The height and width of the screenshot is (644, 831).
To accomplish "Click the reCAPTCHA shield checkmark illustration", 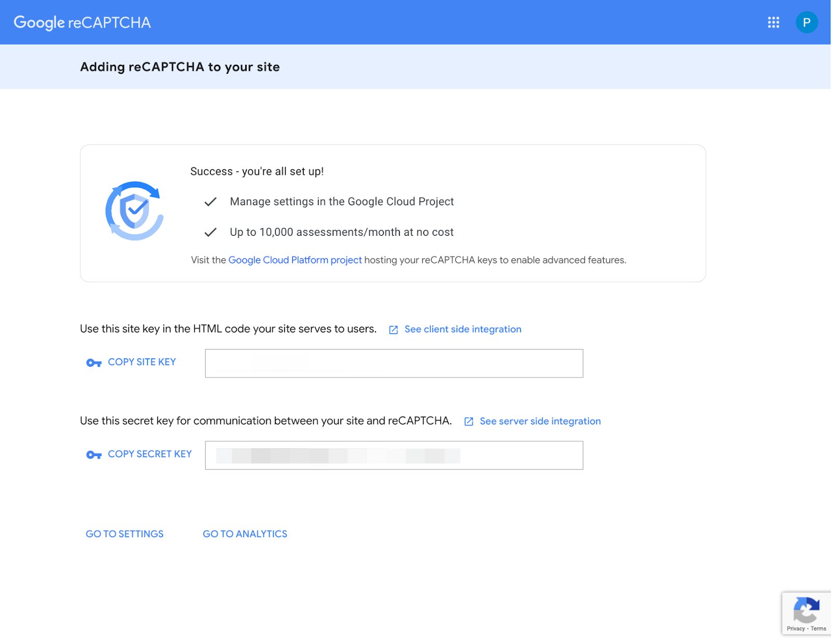I will tap(135, 211).
